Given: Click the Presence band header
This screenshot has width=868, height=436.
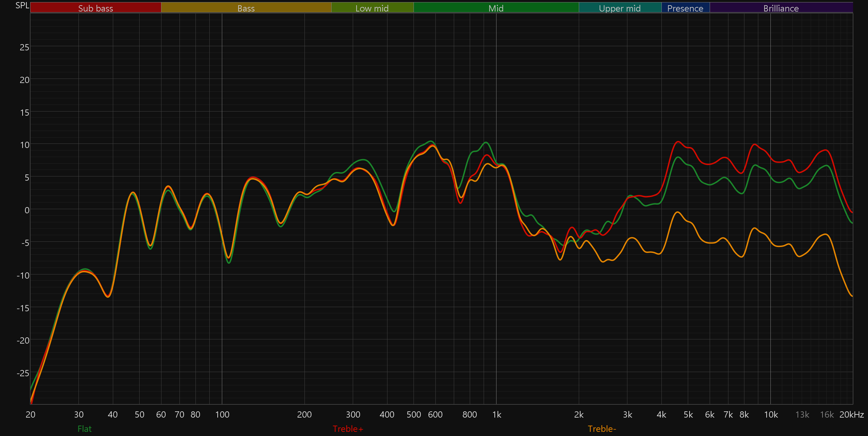Looking at the screenshot, I should pyautogui.click(x=685, y=8).
